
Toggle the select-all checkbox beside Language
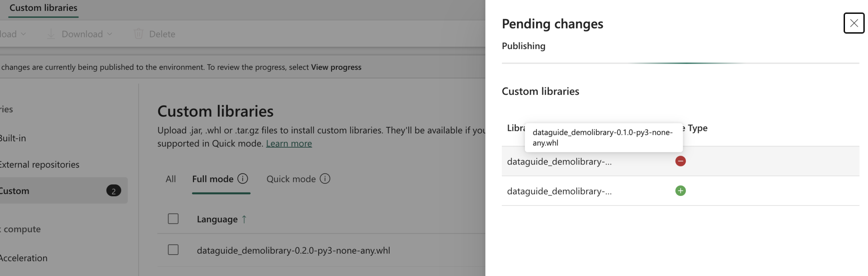(x=173, y=219)
